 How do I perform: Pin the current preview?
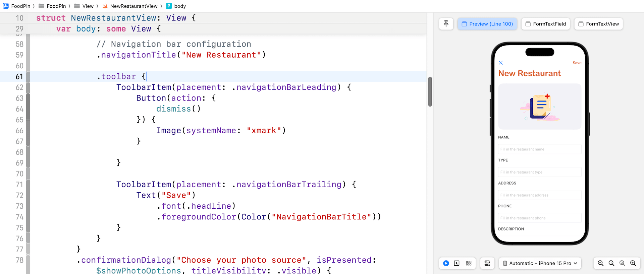[446, 24]
